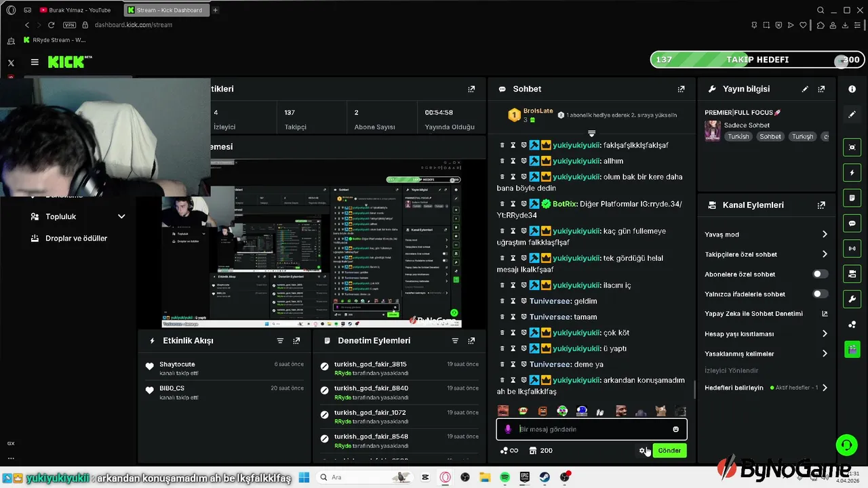Click BotRix username in chat

coord(564,204)
